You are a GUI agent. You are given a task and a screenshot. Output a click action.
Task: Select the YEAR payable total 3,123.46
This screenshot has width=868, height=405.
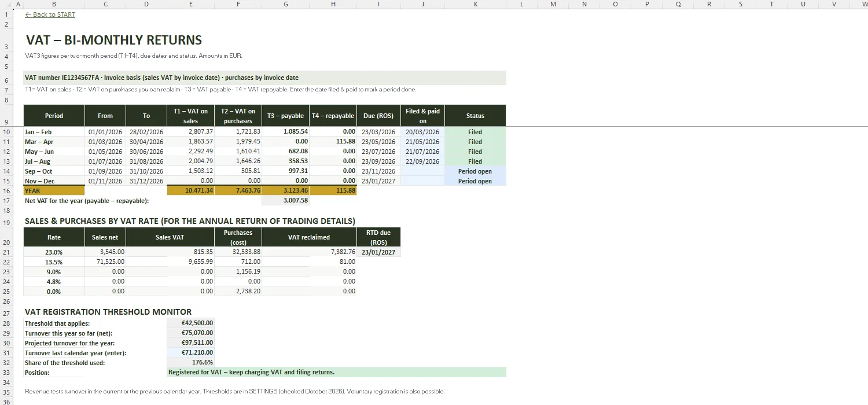(285, 191)
